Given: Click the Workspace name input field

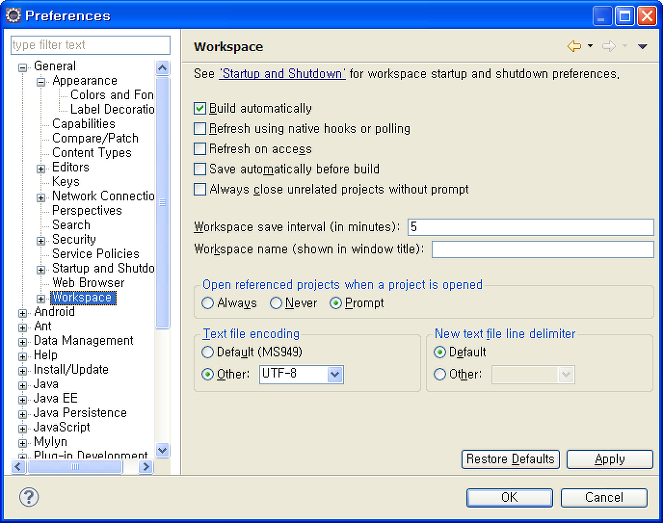Looking at the screenshot, I should click(542, 249).
